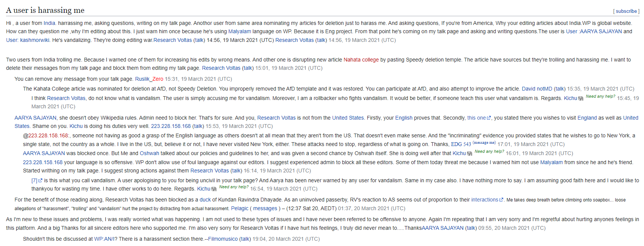This screenshot has width=644, height=246.
Task: Open Malyalam link after "warned him not use"
Action: [x=552, y=162]
